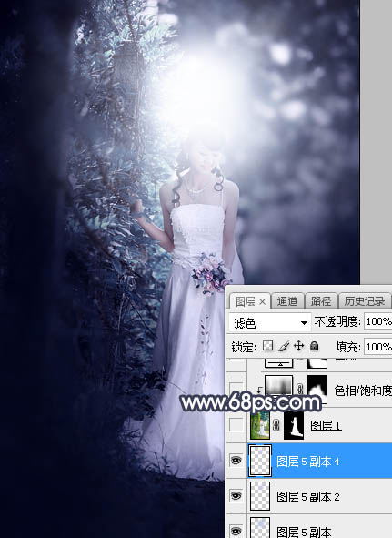Hide the 图层 5 副本 2 layer
Viewport: 392px width, 538px height.
(x=236, y=495)
